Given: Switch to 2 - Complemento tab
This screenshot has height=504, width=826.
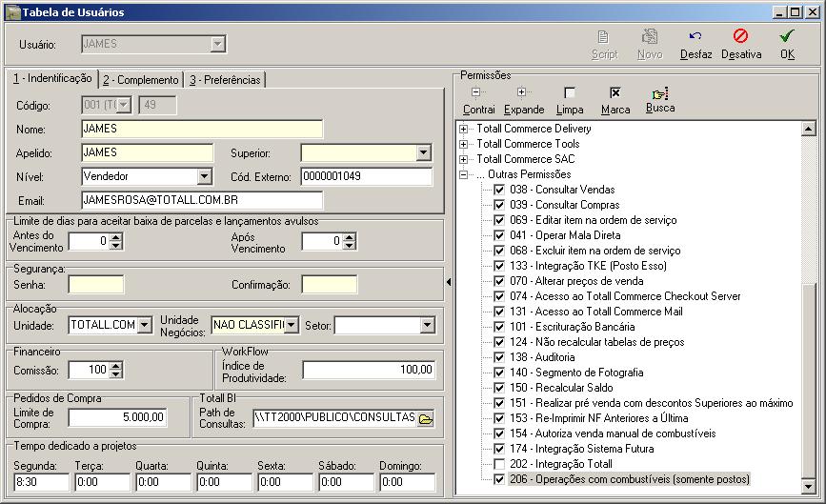Looking at the screenshot, I should tap(141, 80).
